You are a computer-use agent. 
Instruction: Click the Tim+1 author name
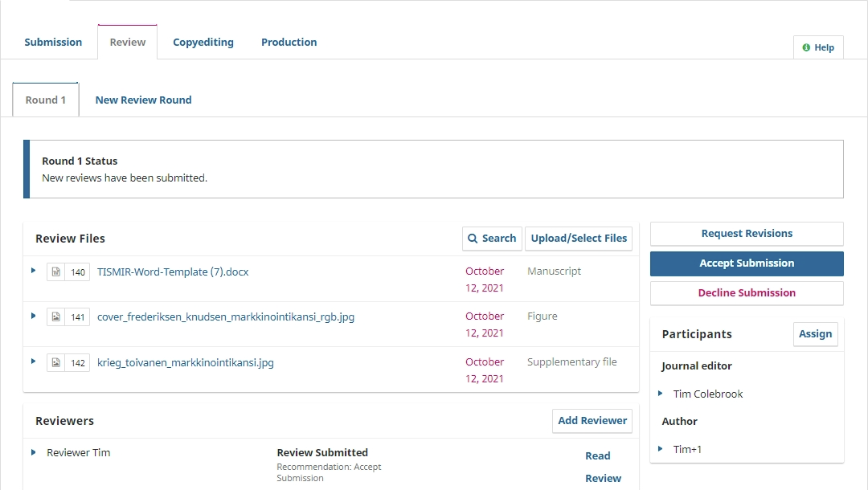coord(687,449)
